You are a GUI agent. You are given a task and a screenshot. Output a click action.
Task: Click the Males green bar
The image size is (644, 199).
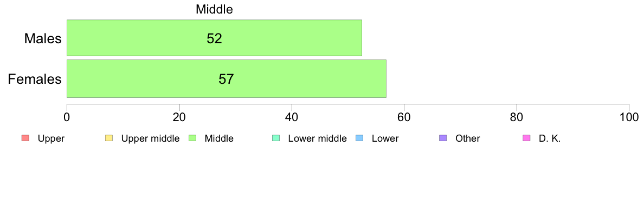point(214,38)
